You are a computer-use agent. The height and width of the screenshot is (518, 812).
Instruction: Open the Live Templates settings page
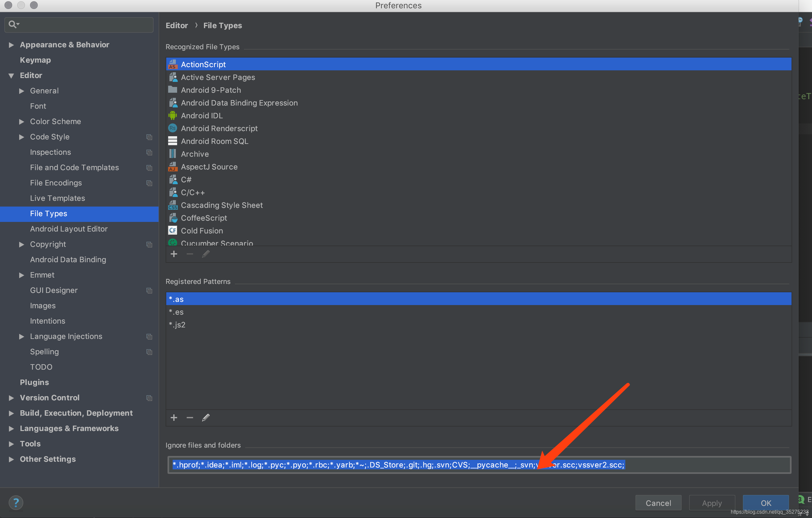pos(57,198)
